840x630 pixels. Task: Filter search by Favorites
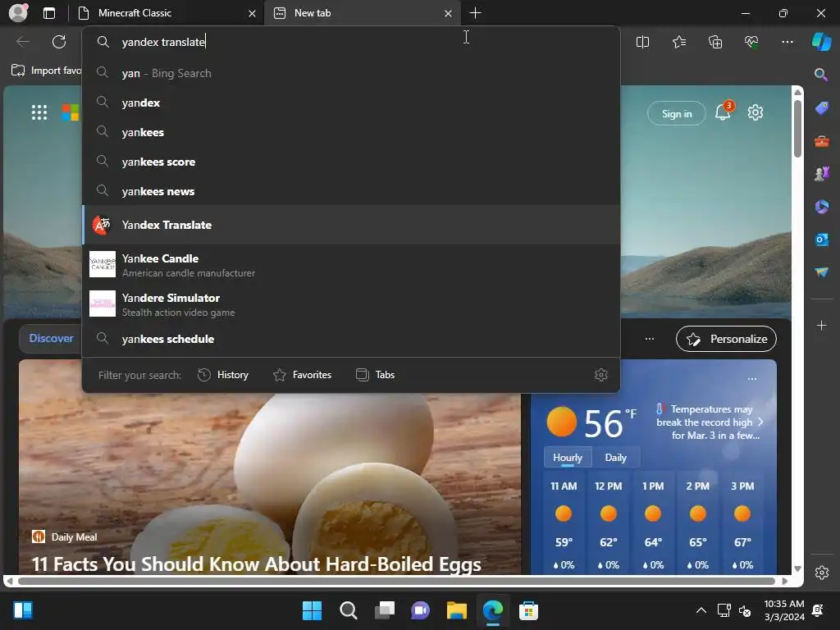click(x=302, y=374)
